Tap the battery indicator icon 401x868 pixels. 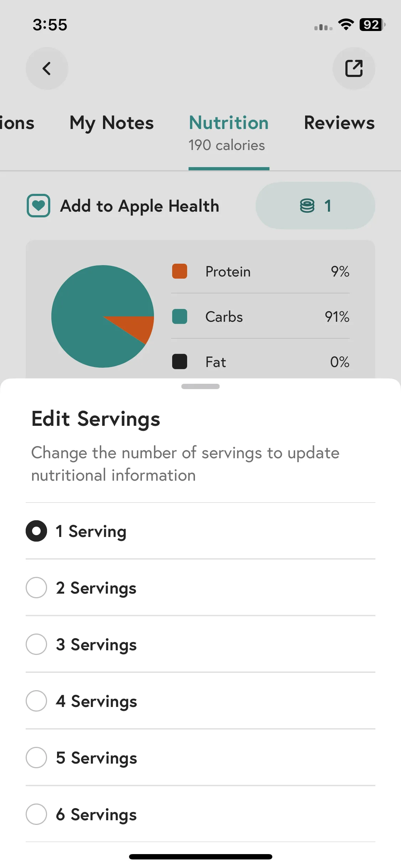372,25
